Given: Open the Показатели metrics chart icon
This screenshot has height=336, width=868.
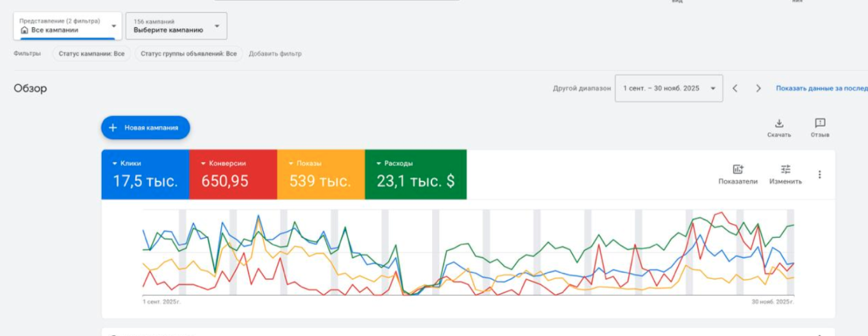Looking at the screenshot, I should [x=738, y=169].
